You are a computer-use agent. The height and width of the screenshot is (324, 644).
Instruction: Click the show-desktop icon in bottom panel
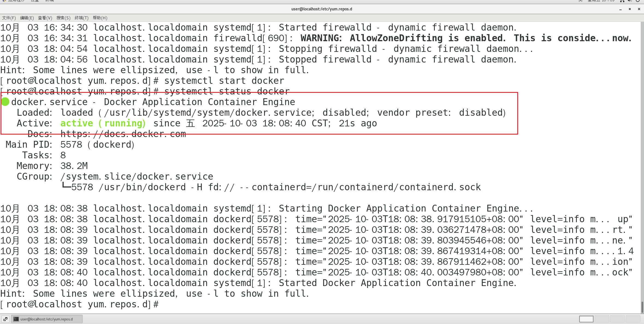click(x=5, y=319)
